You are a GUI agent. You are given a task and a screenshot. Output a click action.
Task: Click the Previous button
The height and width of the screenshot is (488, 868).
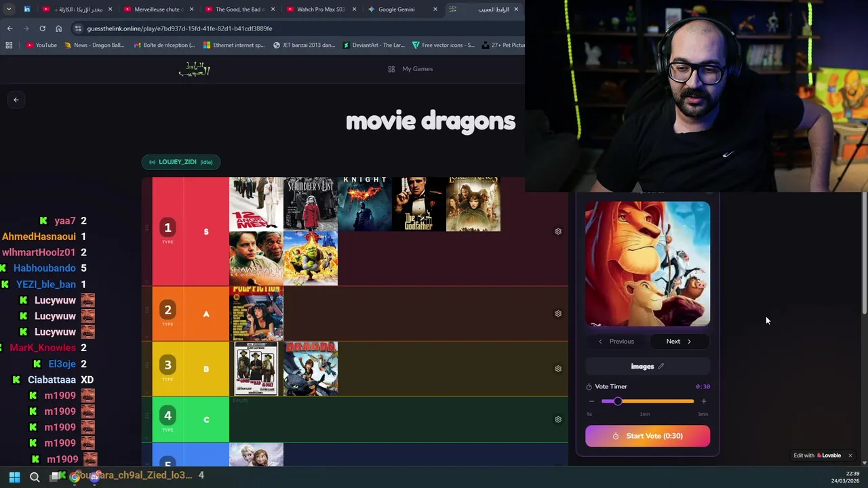coord(616,342)
